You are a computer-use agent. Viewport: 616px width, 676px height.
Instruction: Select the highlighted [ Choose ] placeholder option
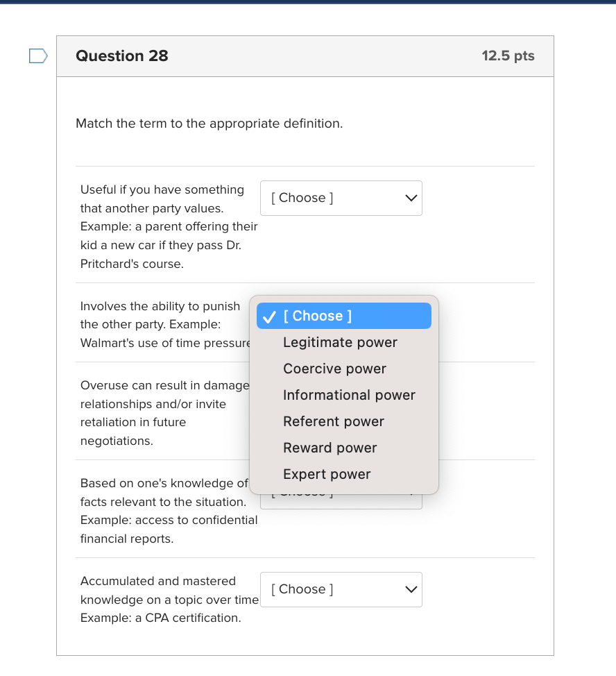coord(344,316)
